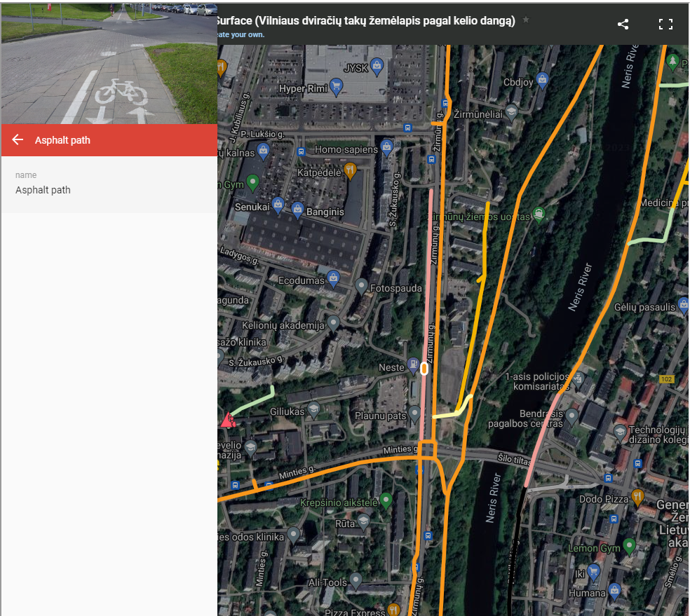Enter fullscreen with the expand icon
The image size is (690, 616).
pos(665,24)
